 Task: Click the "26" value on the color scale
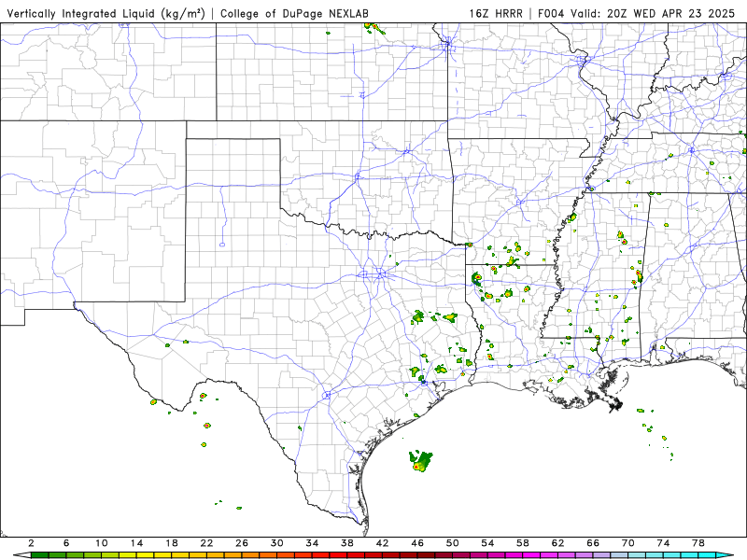(x=242, y=543)
